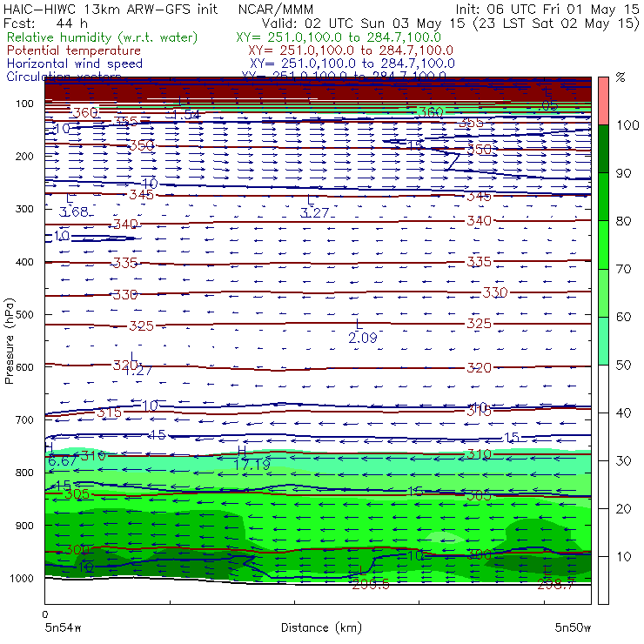This screenshot has width=644, height=644.
Task: Click the pressure axis tick label '500'
Action: coord(24,314)
